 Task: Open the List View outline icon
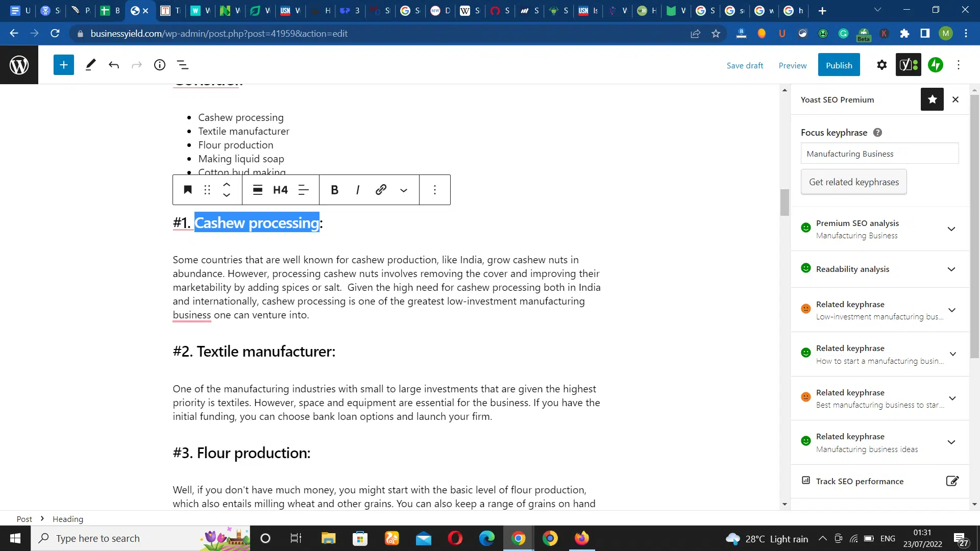[x=183, y=65]
